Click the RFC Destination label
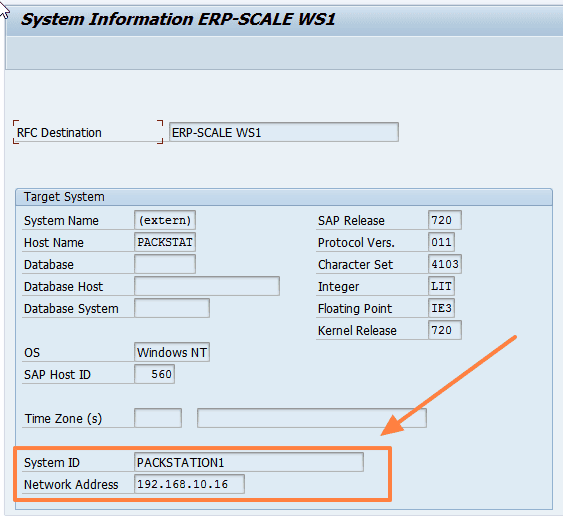This screenshot has height=516, width=563. pos(59,133)
